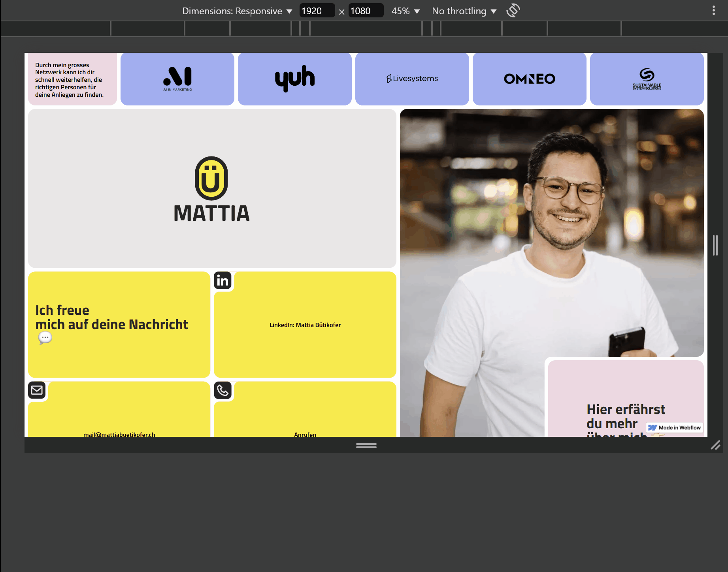The width and height of the screenshot is (728, 572).
Task: Open the LinkedIn: Mattia Bütikofer link
Action: pos(305,325)
